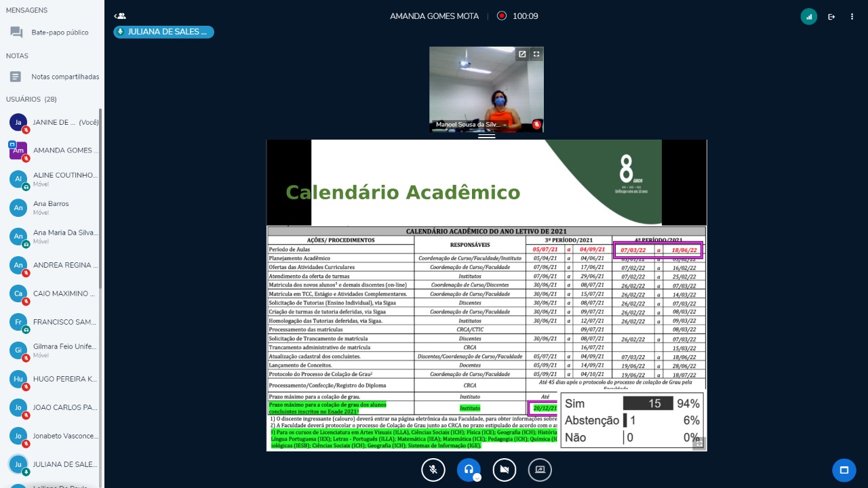Click the webcam pop-out icon
868x488 pixels.
pyautogui.click(x=522, y=54)
